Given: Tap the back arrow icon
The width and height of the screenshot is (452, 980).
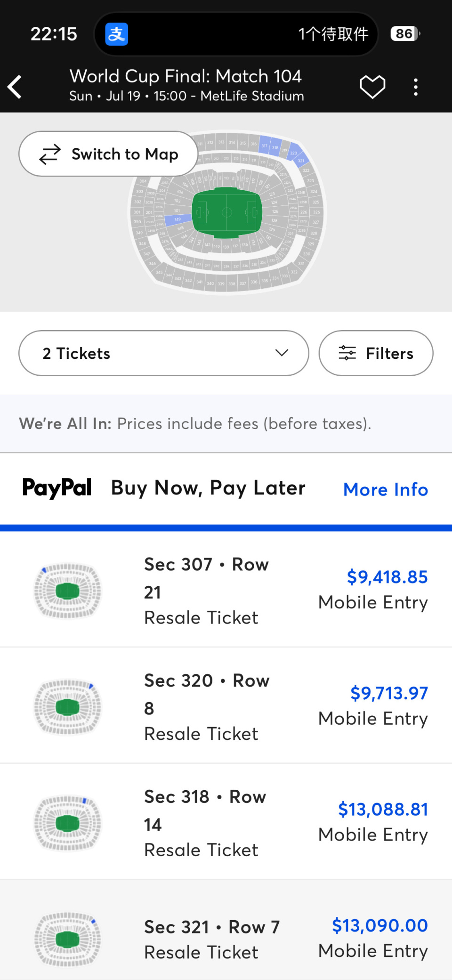Looking at the screenshot, I should (15, 87).
